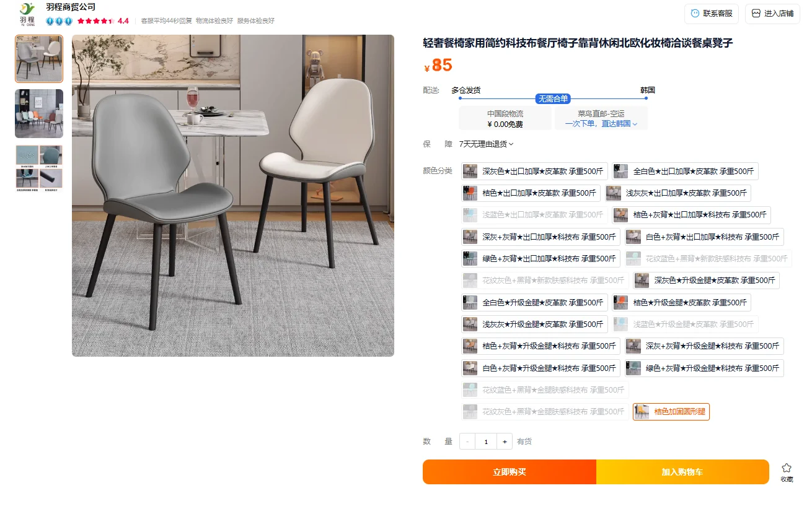Click the quantity input field
The height and width of the screenshot is (527, 812).
coord(486,442)
